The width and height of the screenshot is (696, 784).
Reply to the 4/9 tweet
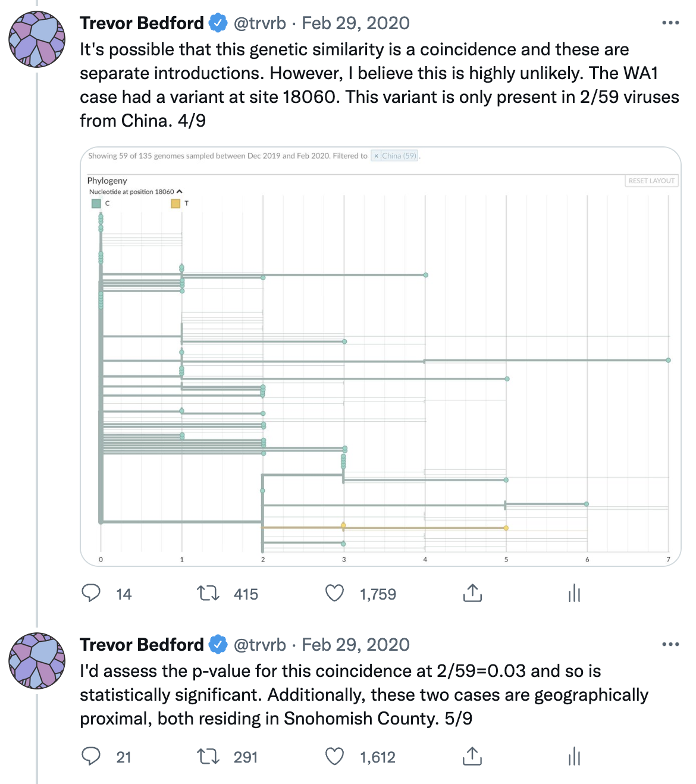pyautogui.click(x=91, y=593)
